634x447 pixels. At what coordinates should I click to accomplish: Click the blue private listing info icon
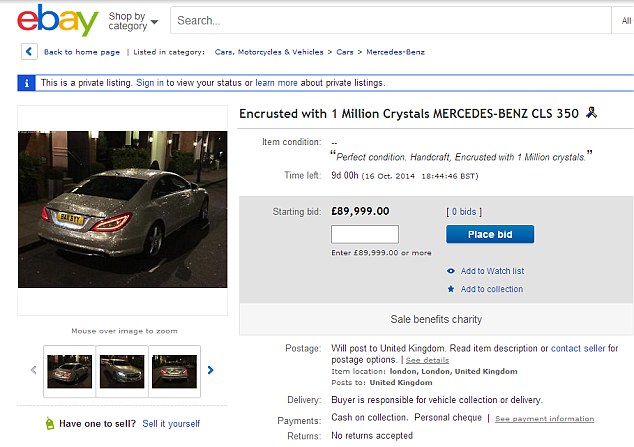[x=28, y=83]
